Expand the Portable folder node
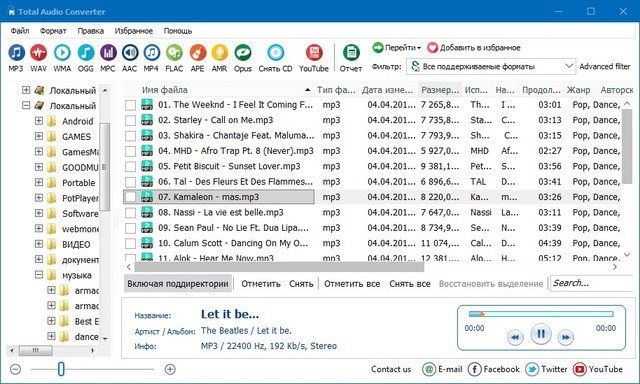The width and height of the screenshot is (640, 384). [39, 182]
